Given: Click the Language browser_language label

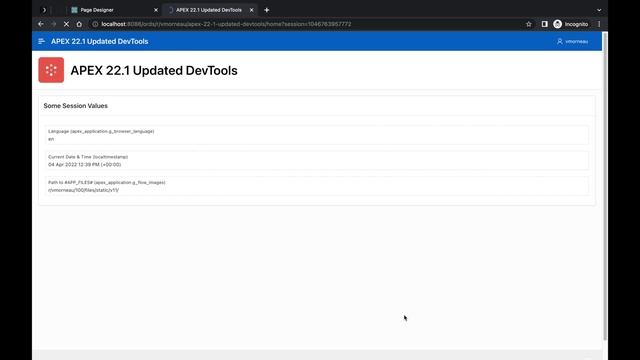Looking at the screenshot, I should [x=101, y=131].
